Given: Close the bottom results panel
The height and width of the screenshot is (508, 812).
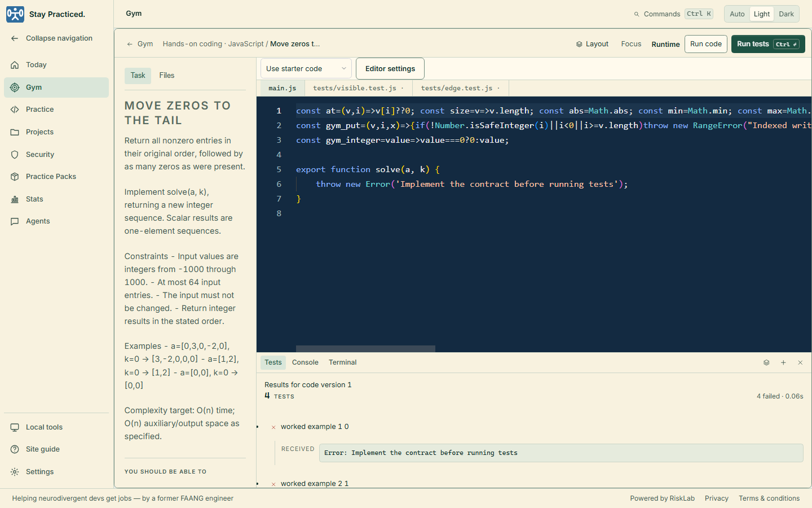Looking at the screenshot, I should pos(800,363).
